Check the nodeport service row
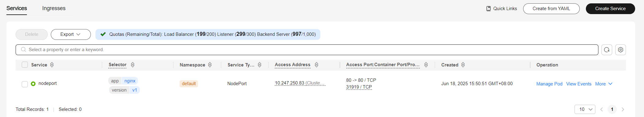Viewport: 644px width, 117px height. pyautogui.click(x=25, y=84)
